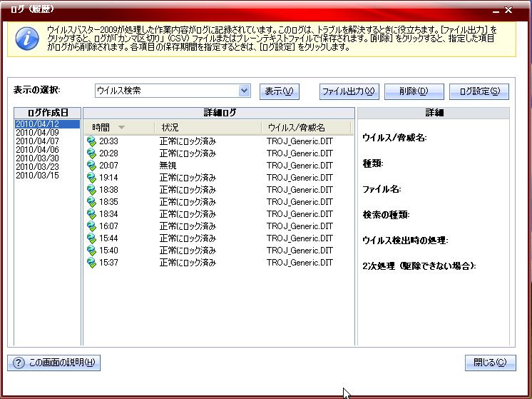Click the status icon on the 18:35 log row
This screenshot has width=532, height=399.
[91, 202]
